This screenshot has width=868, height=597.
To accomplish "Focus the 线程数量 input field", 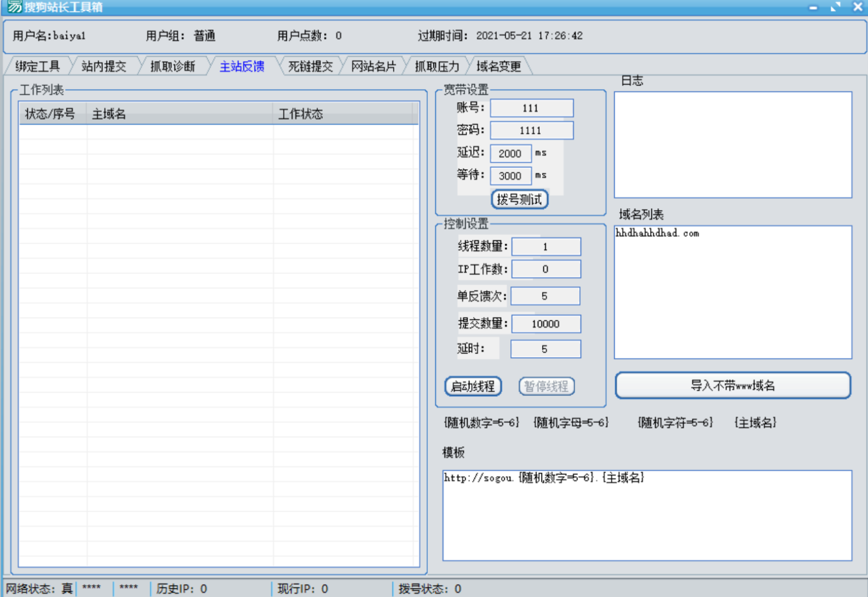I will tap(546, 247).
